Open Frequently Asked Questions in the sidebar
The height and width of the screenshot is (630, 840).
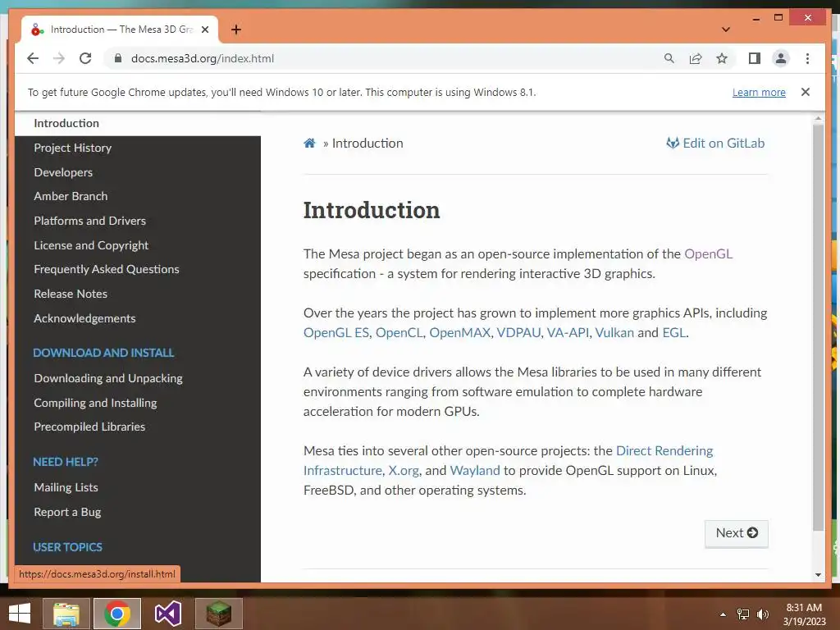click(107, 269)
